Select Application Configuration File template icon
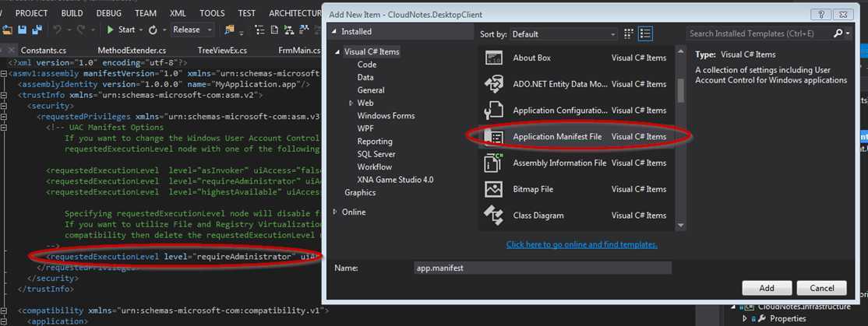 point(493,110)
